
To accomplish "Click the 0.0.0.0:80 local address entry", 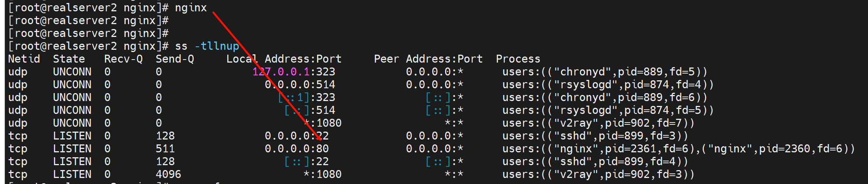I will (x=297, y=149).
